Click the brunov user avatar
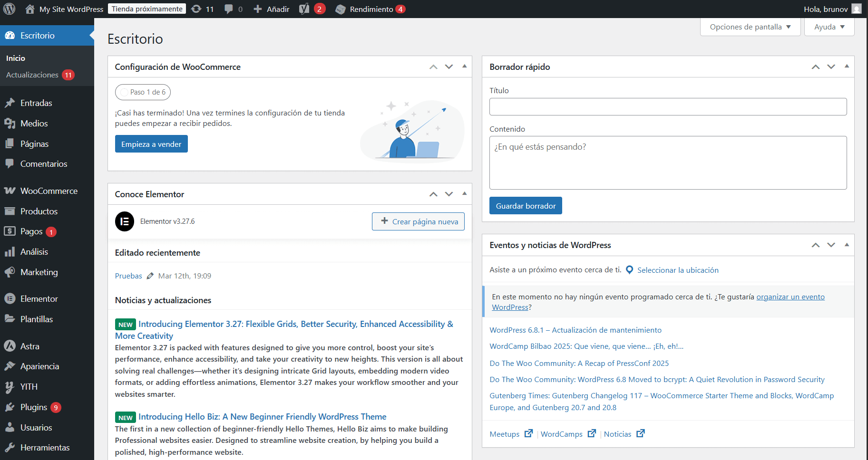Image resolution: width=868 pixels, height=460 pixels. (857, 9)
